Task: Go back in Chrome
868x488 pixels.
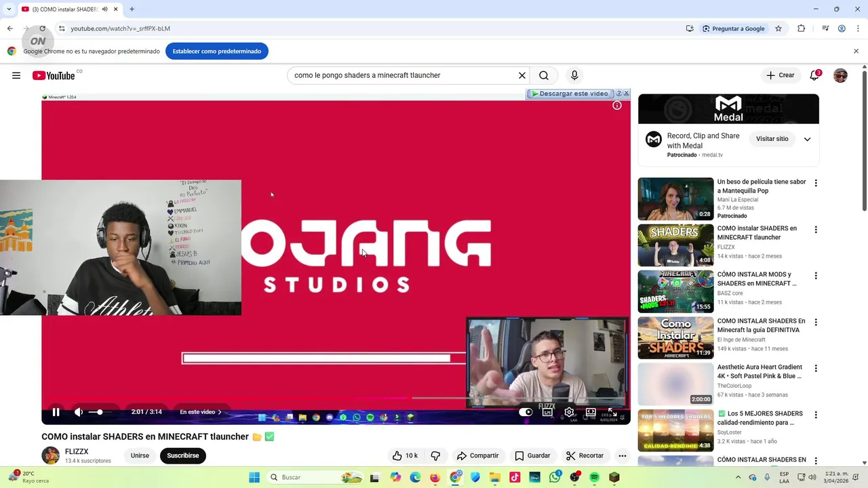Action: [x=10, y=28]
